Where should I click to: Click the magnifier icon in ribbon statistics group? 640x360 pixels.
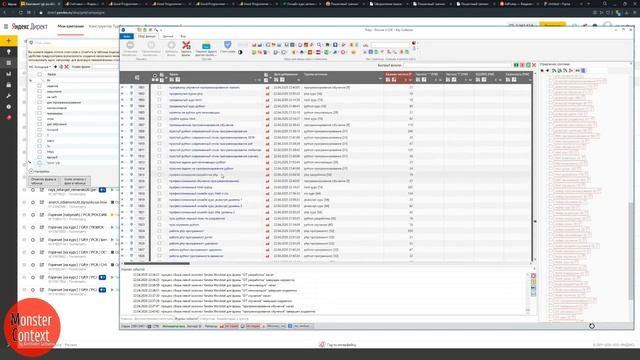tap(319, 44)
